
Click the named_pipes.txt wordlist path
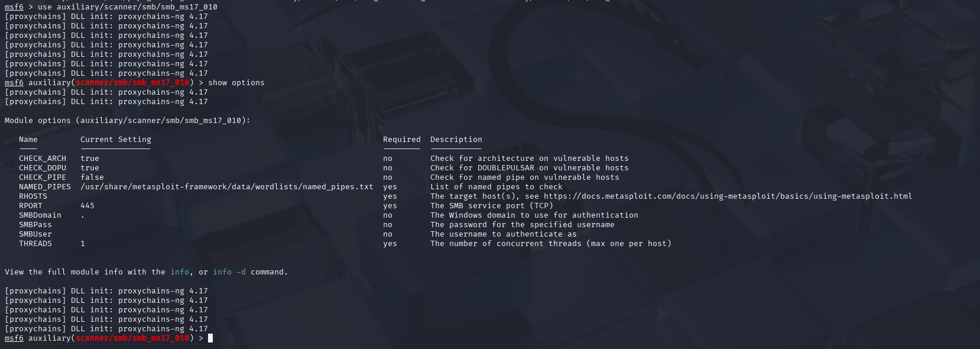point(226,187)
